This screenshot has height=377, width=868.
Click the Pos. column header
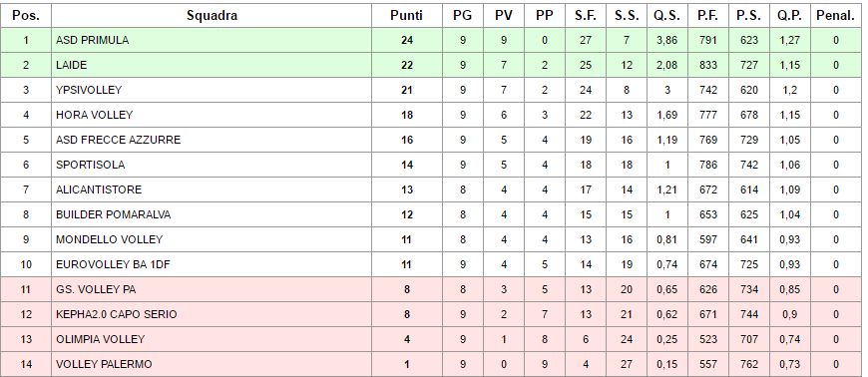click(26, 16)
